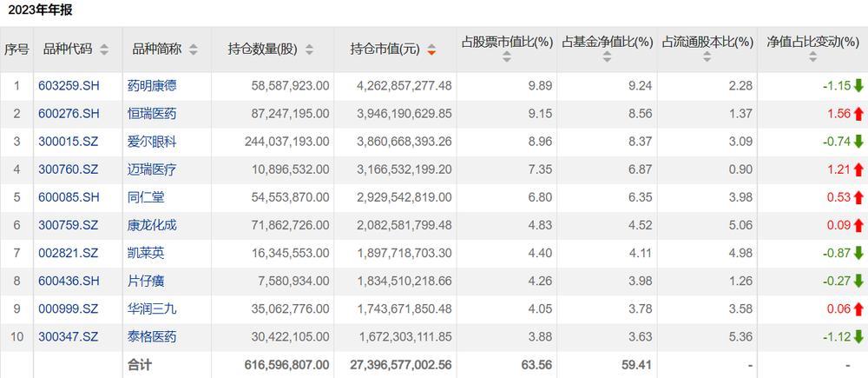Click the red up arrow for 恒瑞医药
Screen dimensions: 868x378
858,114
